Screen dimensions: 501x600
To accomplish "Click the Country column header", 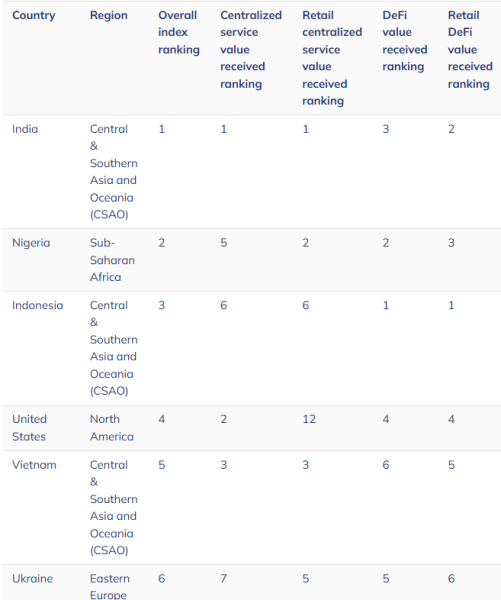I will [x=34, y=15].
